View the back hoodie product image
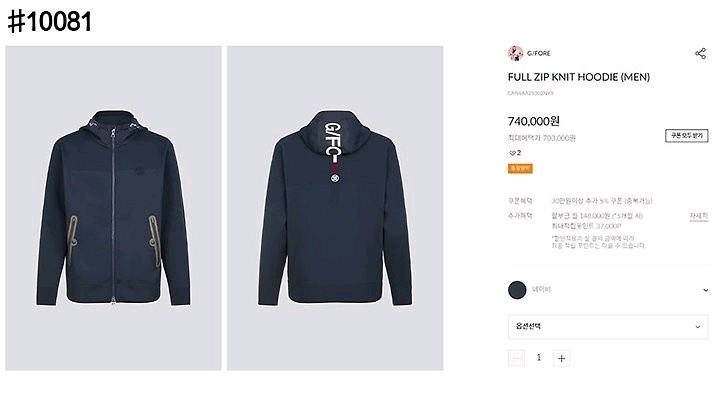This screenshot has height=412, width=720. point(335,208)
